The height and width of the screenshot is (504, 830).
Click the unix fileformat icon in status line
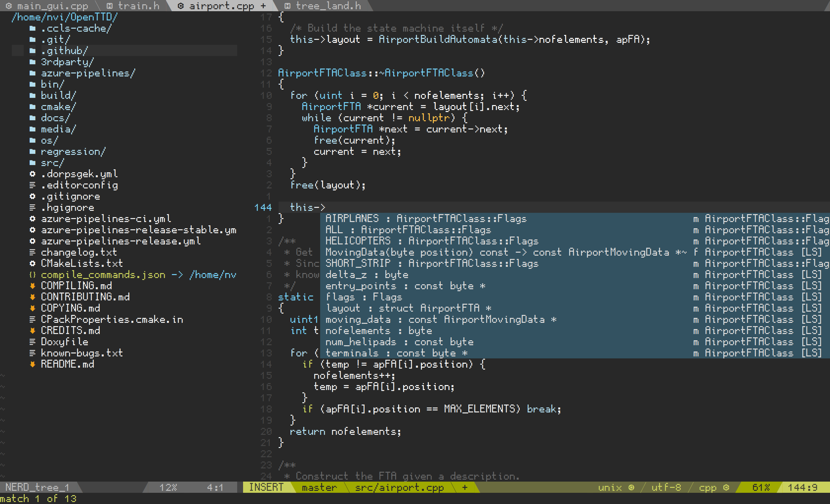pyautogui.click(x=631, y=488)
